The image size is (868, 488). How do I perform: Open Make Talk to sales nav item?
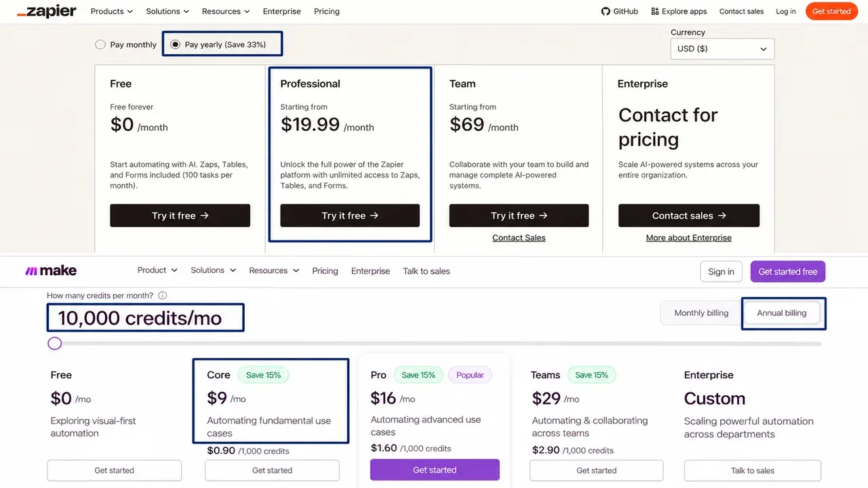pyautogui.click(x=427, y=271)
